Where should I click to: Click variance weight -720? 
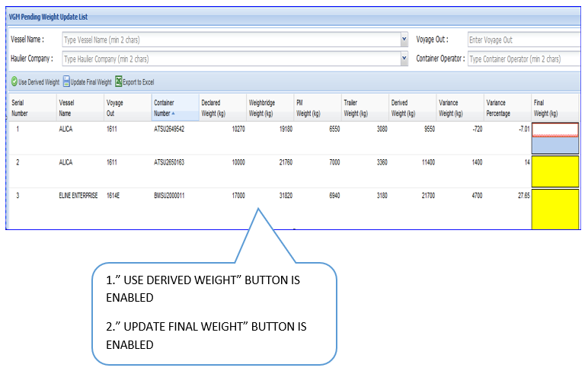[478, 129]
